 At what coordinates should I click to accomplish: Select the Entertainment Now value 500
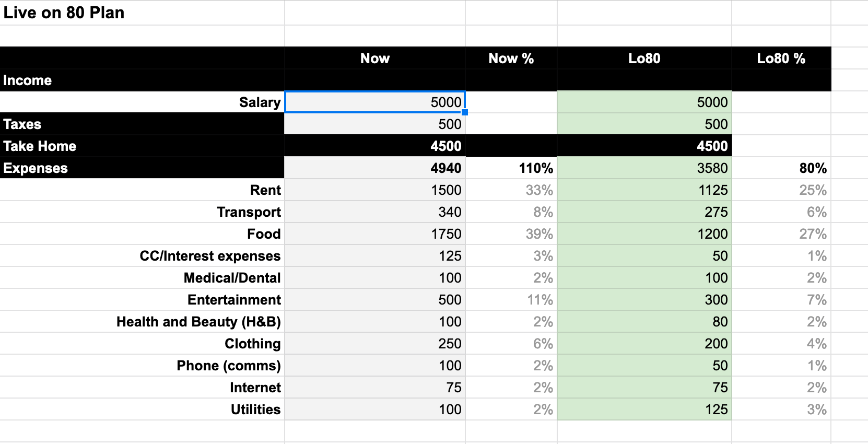[x=375, y=300]
